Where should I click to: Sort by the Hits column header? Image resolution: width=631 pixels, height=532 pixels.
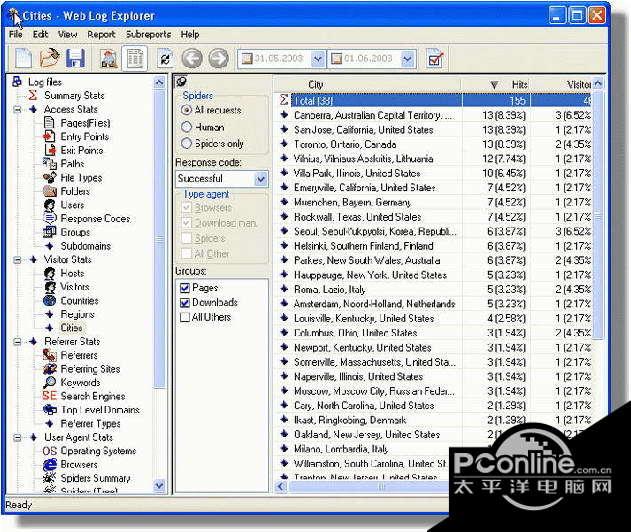pyautogui.click(x=496, y=85)
